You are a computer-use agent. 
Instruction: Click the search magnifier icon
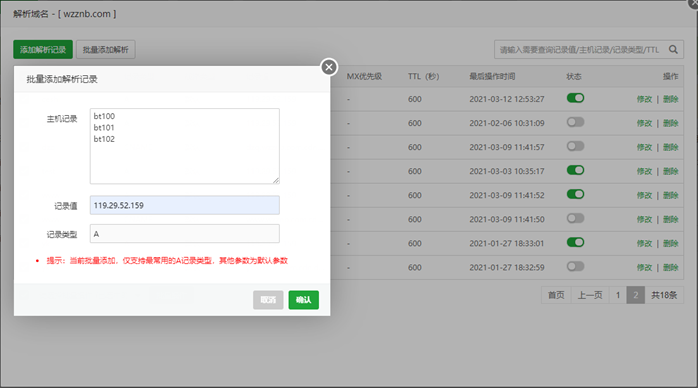click(x=673, y=49)
